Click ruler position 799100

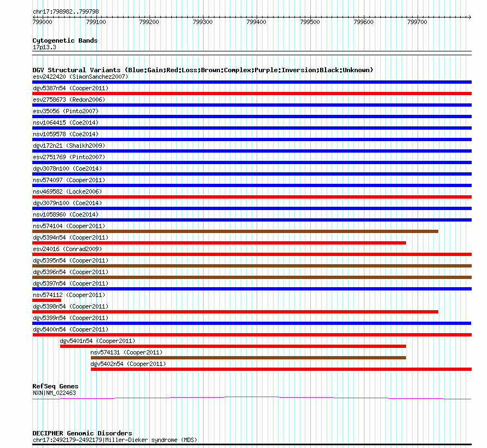96,22
